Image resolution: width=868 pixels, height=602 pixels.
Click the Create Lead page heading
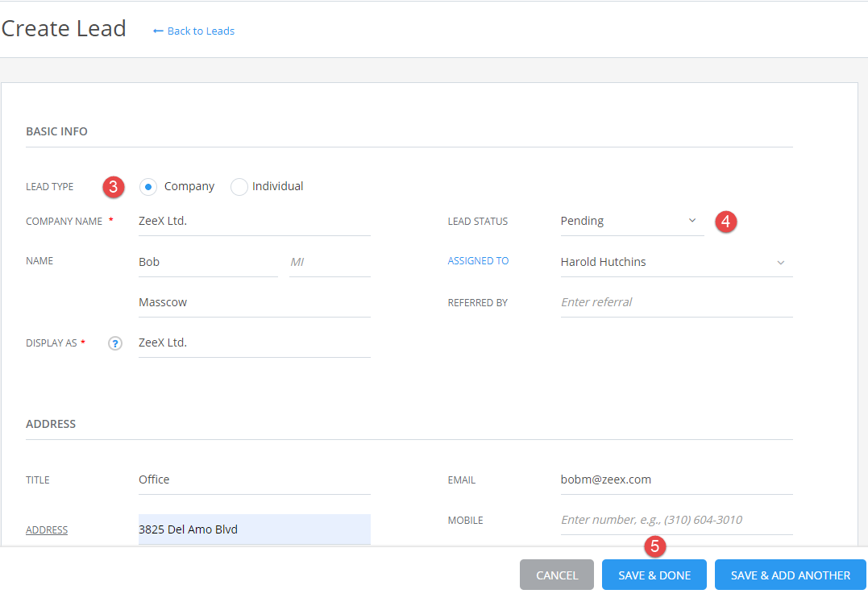[x=64, y=29]
